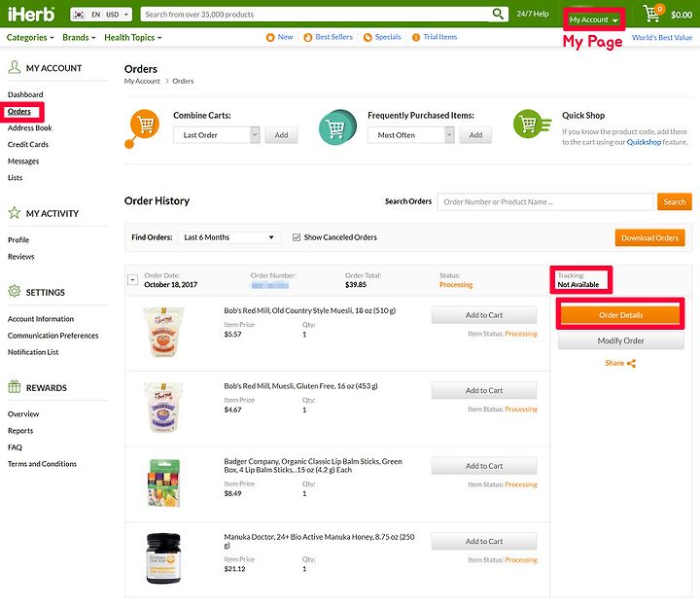Expand the Health Topics menu
This screenshot has width=700, height=608.
(x=132, y=38)
